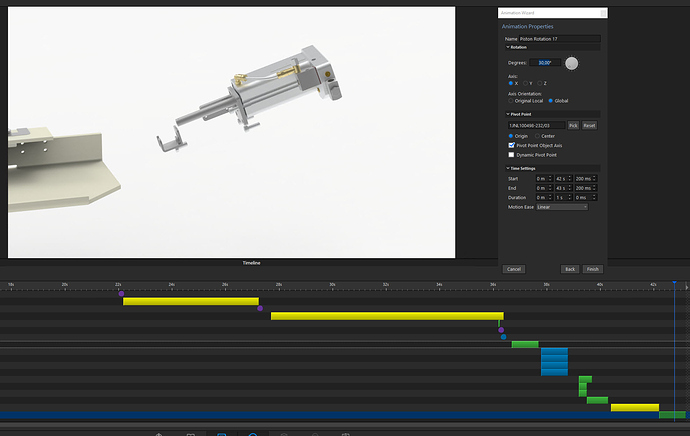Image resolution: width=690 pixels, height=436 pixels.
Task: Select the purple keyframe near 27s
Action: [x=260, y=308]
